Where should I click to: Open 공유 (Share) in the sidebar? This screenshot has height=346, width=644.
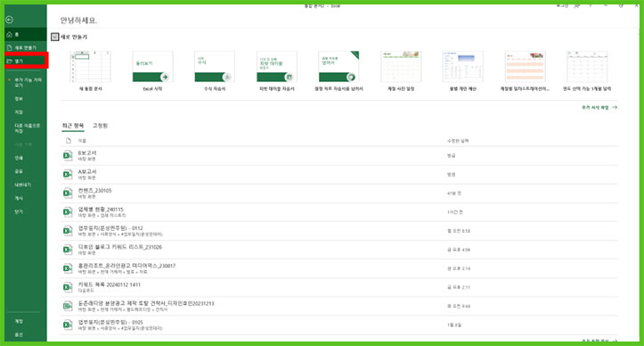(19, 171)
